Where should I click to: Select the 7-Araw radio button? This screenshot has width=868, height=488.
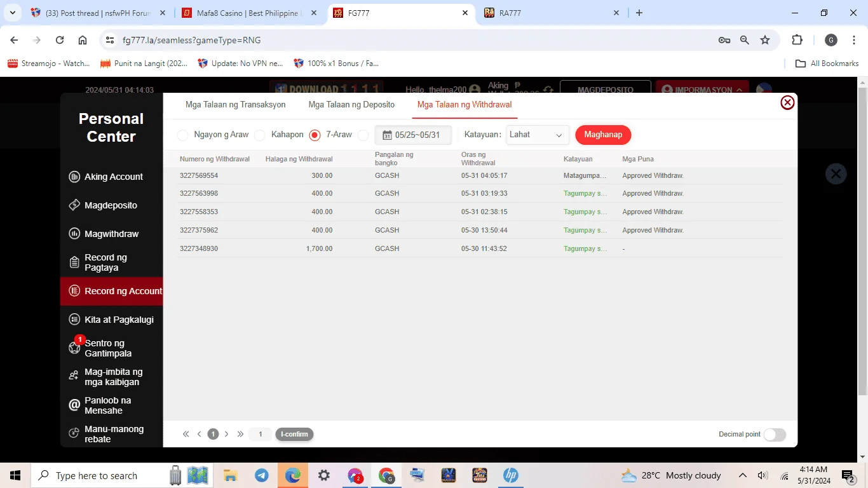[315, 135]
